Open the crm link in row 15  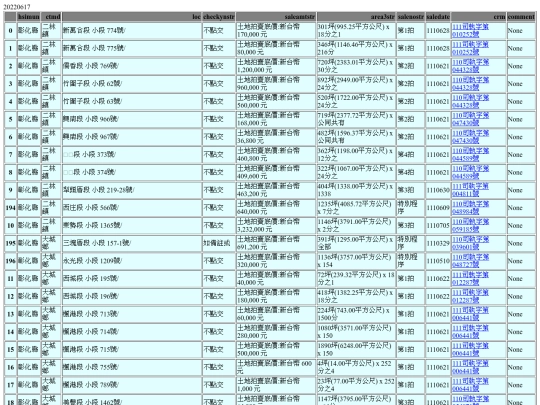pyautogui.click(x=470, y=350)
